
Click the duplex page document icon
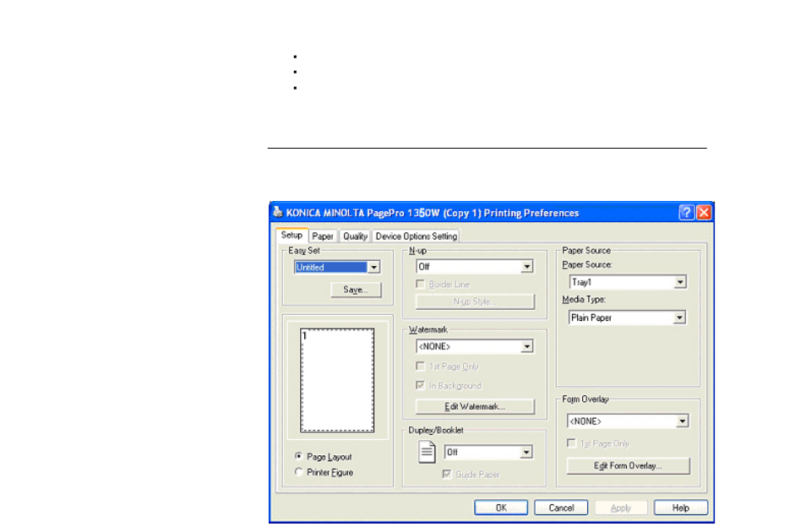pos(427,452)
